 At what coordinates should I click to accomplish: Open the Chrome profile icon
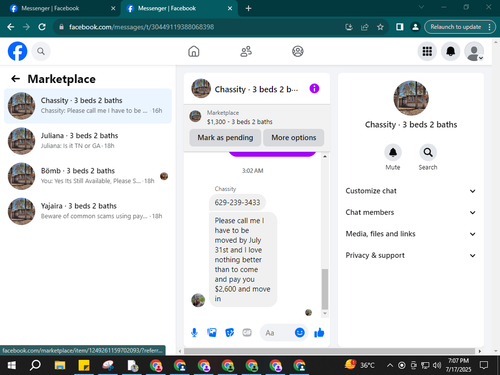415,27
